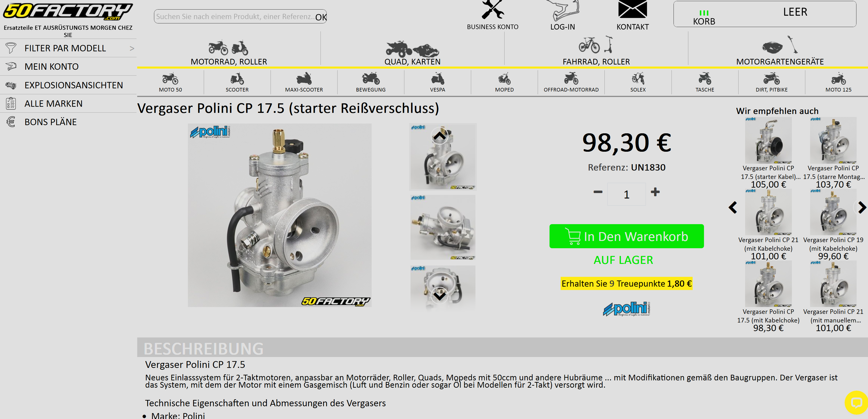Viewport: 868px width, 419px height.
Task: Click the Bons Pläne euro icon
Action: coord(11,121)
